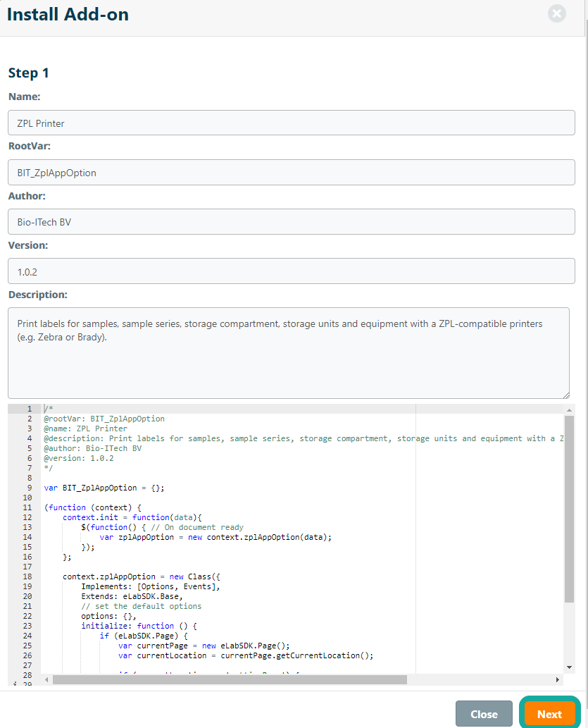The height and width of the screenshot is (728, 588).
Task: Click the code editor vertical scrollbar thumb
Action: click(569, 507)
